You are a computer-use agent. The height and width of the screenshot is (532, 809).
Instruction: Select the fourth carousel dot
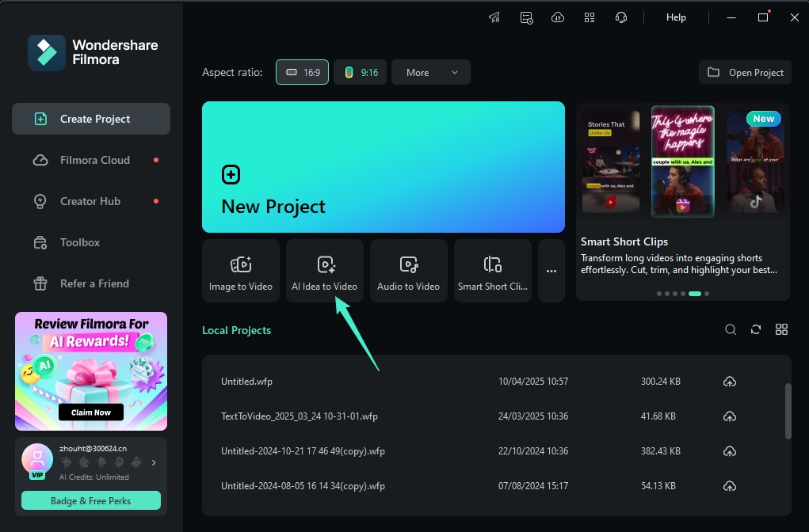pos(682,294)
